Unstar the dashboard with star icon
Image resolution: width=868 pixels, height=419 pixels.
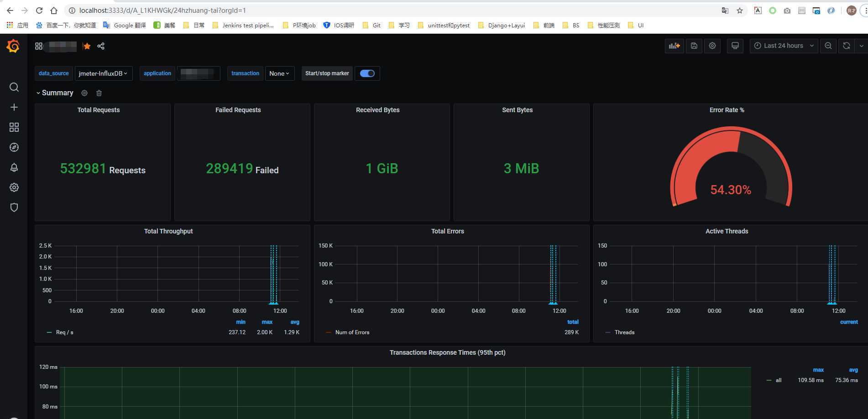coord(87,46)
